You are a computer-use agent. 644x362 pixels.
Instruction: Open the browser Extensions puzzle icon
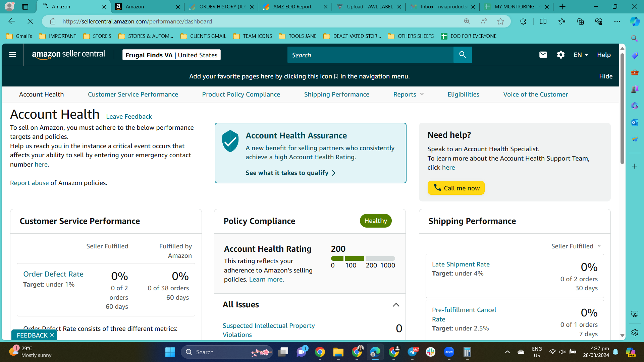tap(523, 21)
